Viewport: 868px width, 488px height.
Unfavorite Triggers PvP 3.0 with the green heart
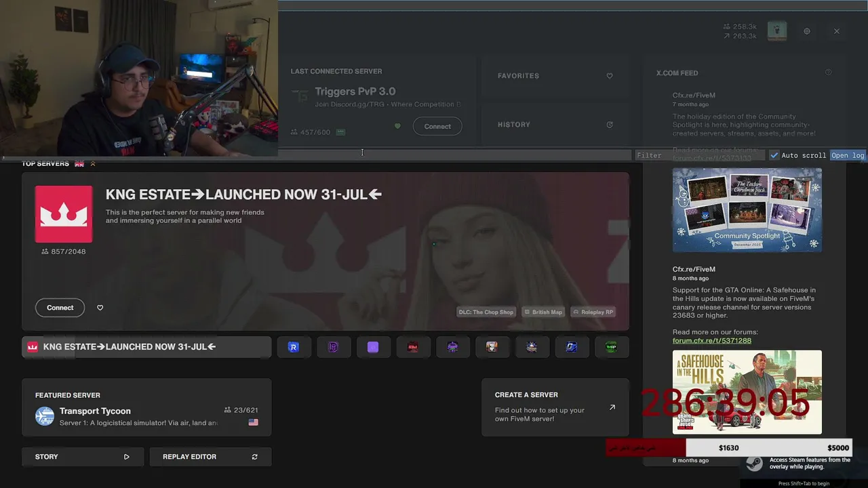[397, 126]
